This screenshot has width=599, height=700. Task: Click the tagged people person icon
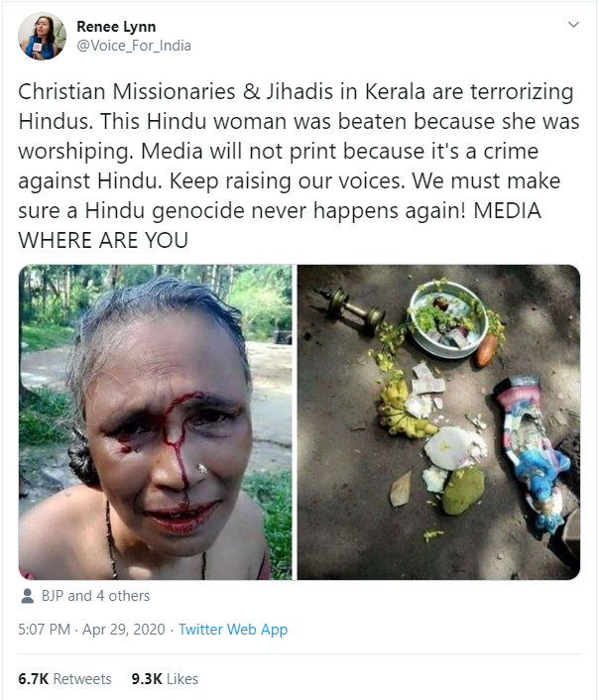tap(27, 596)
